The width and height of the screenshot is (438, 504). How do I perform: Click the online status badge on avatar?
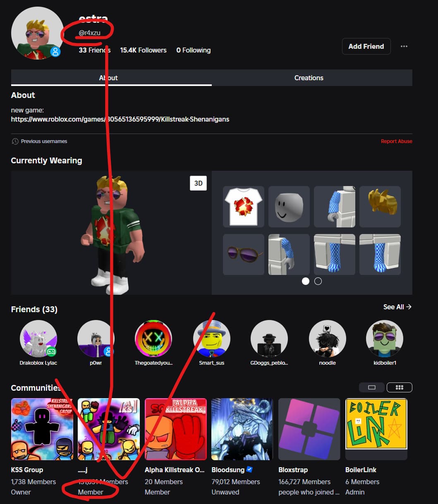[55, 52]
